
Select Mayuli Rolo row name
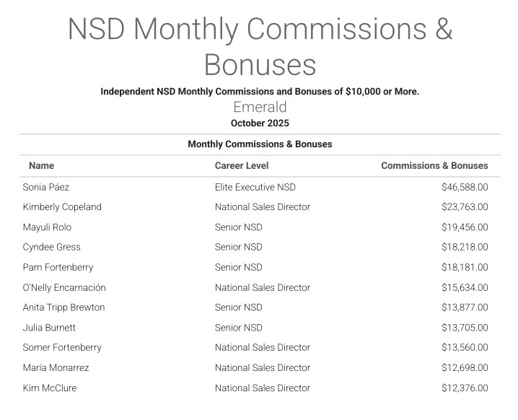coord(47,227)
